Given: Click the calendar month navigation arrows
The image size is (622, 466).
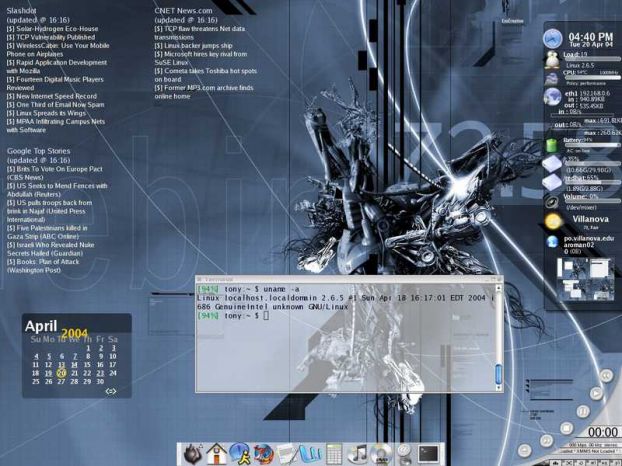Looking at the screenshot, I should click(111, 391).
